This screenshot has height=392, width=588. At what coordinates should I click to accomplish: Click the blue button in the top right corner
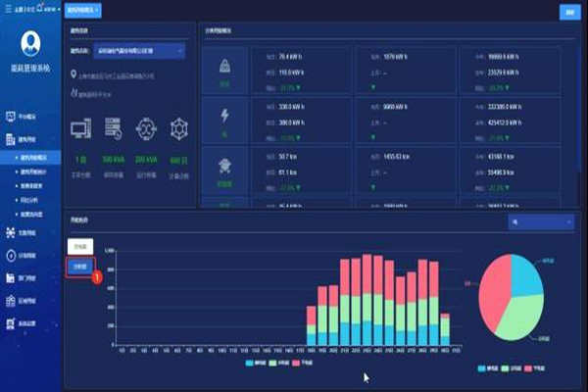click(x=566, y=12)
